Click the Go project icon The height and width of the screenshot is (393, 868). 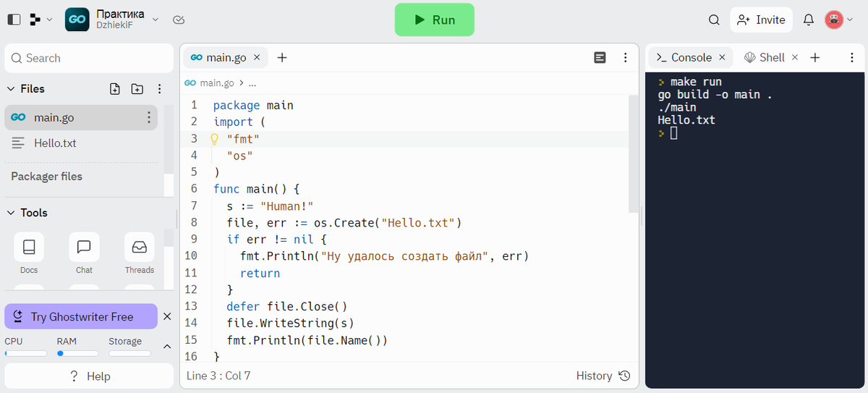(77, 20)
